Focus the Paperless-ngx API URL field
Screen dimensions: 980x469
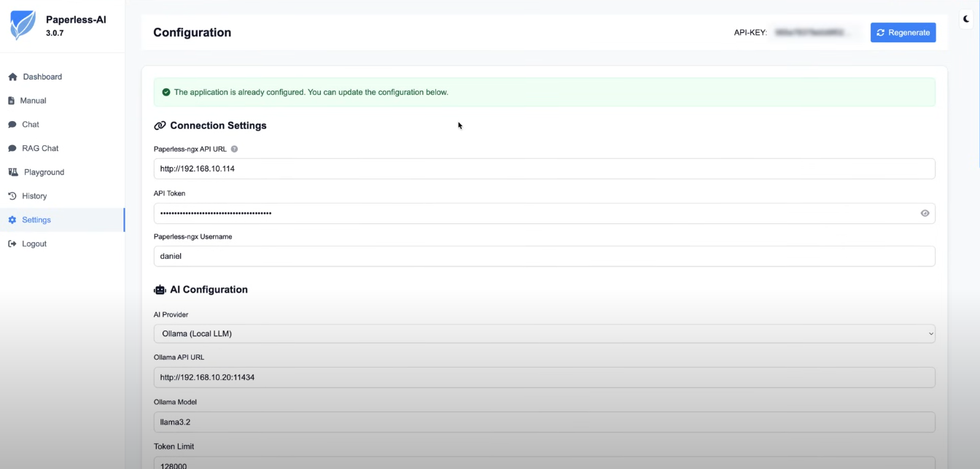click(544, 168)
